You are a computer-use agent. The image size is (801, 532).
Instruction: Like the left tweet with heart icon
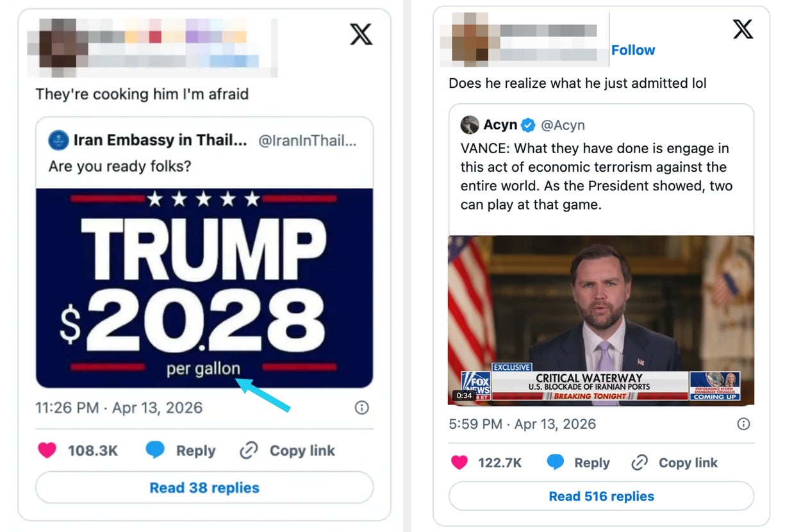point(47,451)
